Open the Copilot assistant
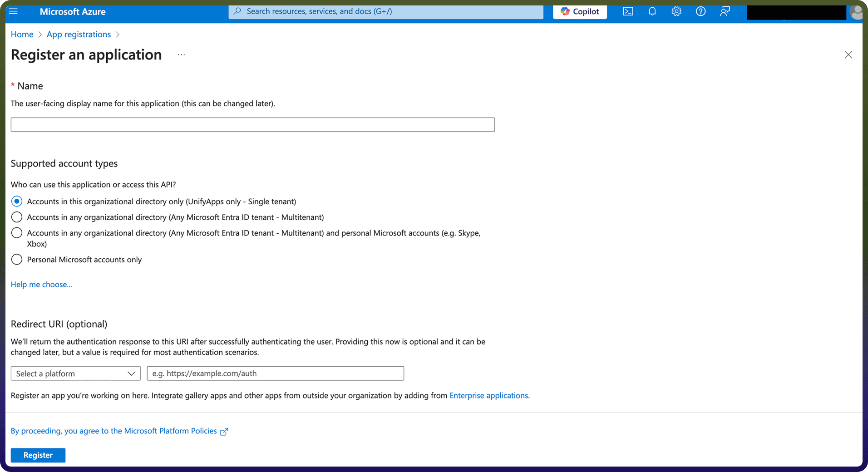The width and height of the screenshot is (868, 472). tap(580, 11)
